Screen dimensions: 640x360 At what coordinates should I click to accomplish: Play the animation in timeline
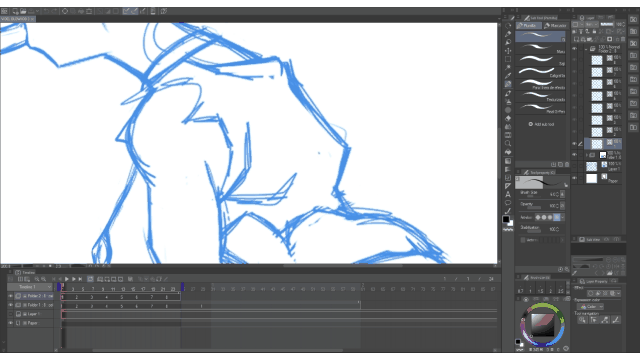tap(67, 279)
